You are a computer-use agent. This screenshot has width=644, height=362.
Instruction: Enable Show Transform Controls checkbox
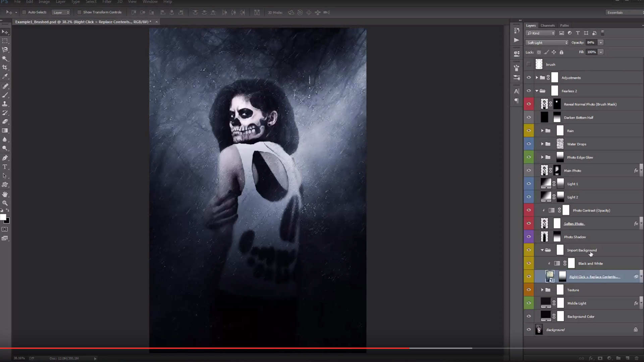coord(79,12)
